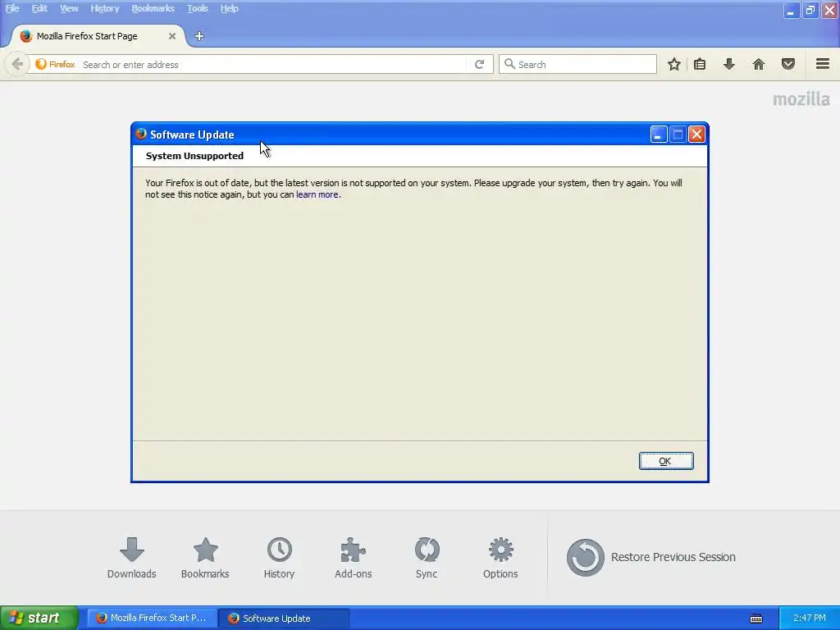Open the downloads arrow icon in toolbar
Screen dimensions: 840x630
pos(729,64)
